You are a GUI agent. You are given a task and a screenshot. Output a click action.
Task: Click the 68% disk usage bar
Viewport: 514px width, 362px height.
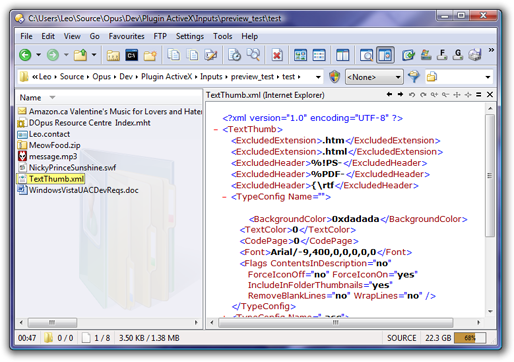[470, 338]
